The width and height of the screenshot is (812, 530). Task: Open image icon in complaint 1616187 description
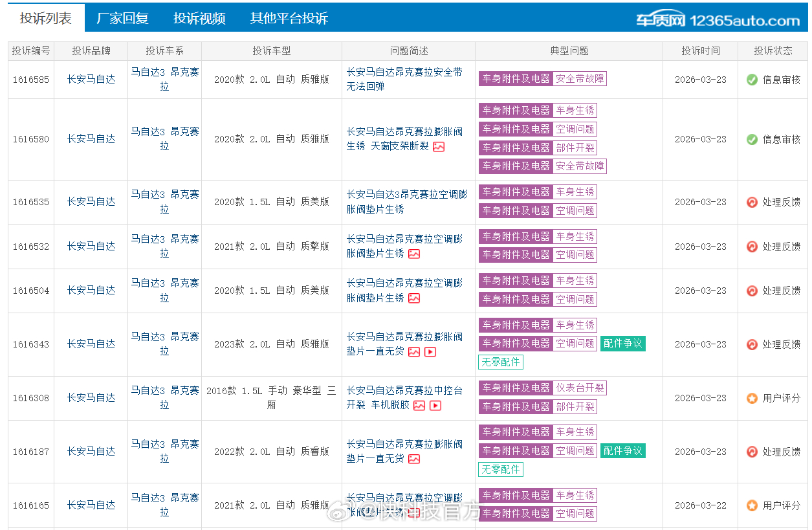[x=414, y=459]
